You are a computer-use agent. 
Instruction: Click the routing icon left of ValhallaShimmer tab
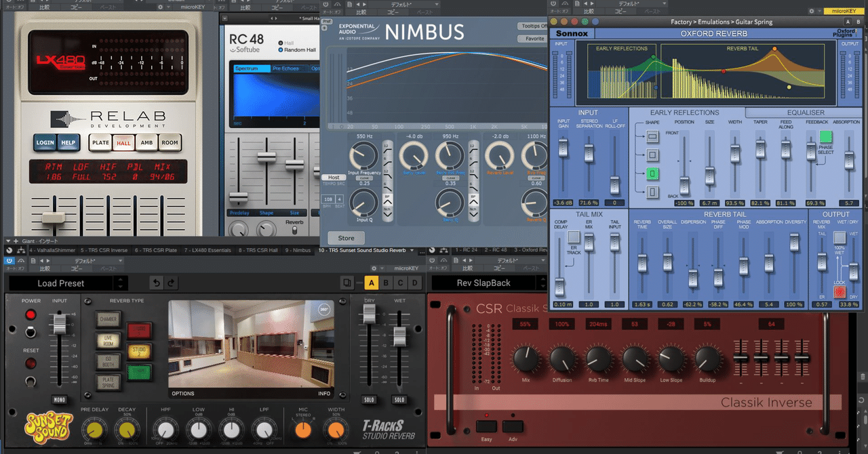pos(22,250)
